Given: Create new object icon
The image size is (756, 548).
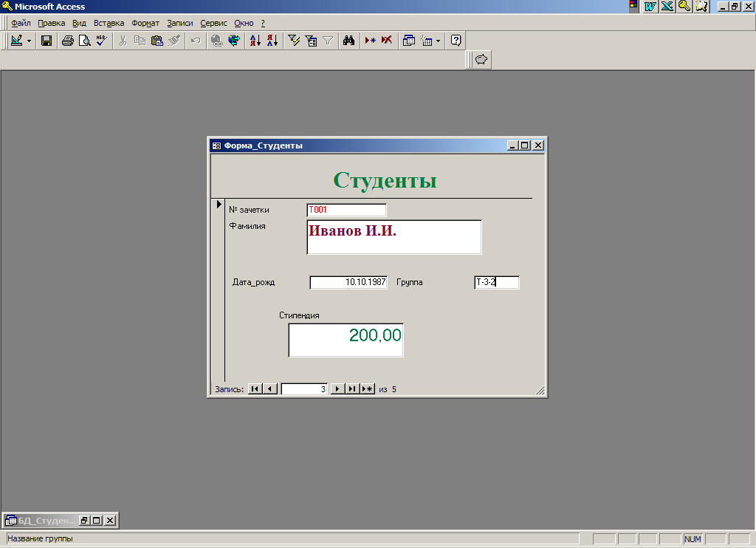Looking at the screenshot, I should coord(426,41).
